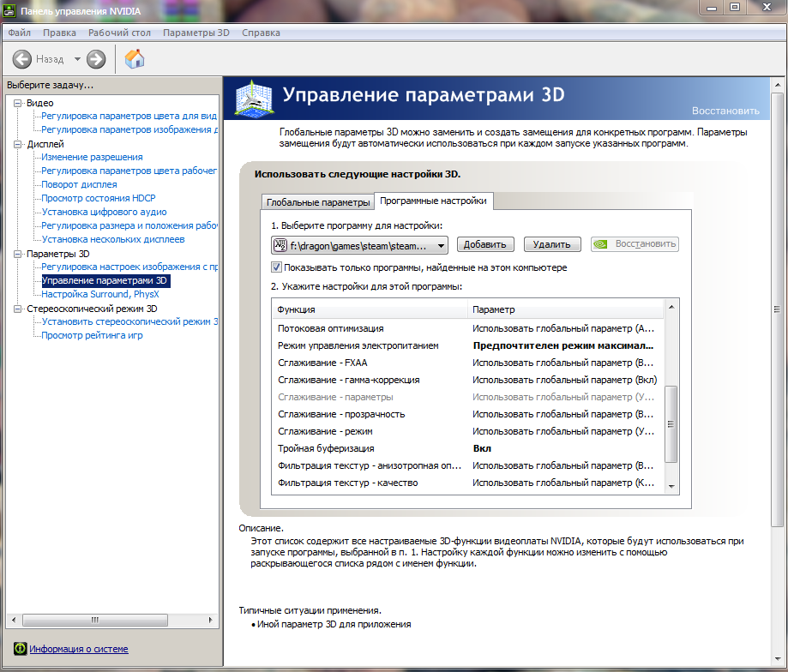
Task: Collapse the Дисплей tree node
Action: pyautogui.click(x=18, y=144)
